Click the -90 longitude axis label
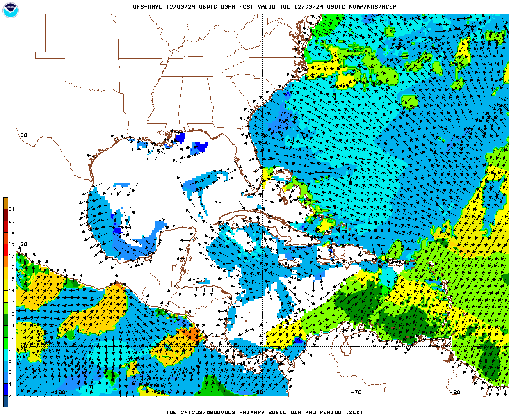The width and height of the screenshot is (525, 420). tap(159, 392)
